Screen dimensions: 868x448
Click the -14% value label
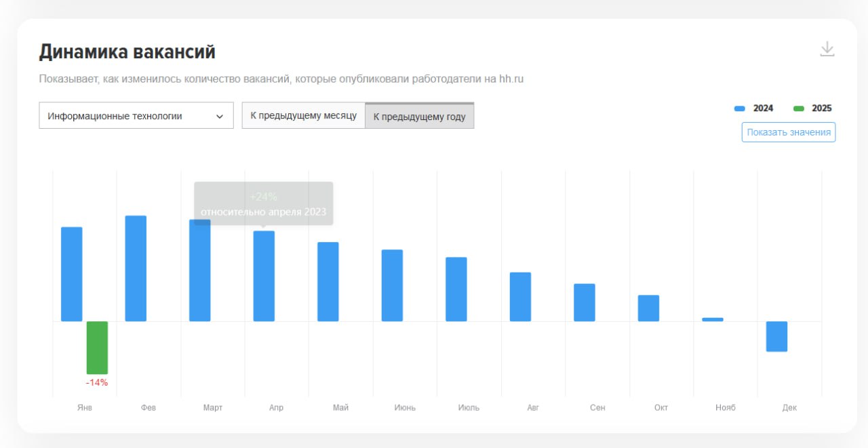click(97, 383)
